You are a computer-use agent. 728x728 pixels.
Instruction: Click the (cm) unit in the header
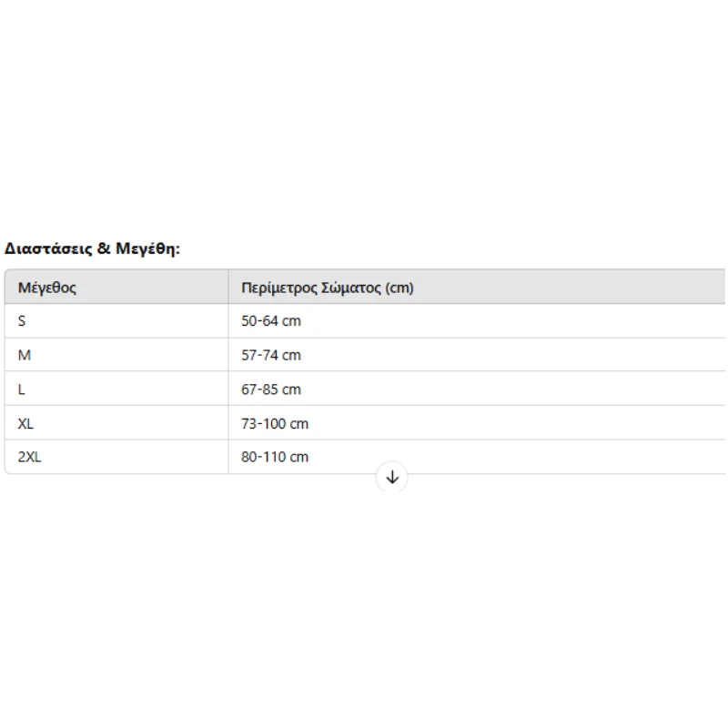tap(399, 288)
